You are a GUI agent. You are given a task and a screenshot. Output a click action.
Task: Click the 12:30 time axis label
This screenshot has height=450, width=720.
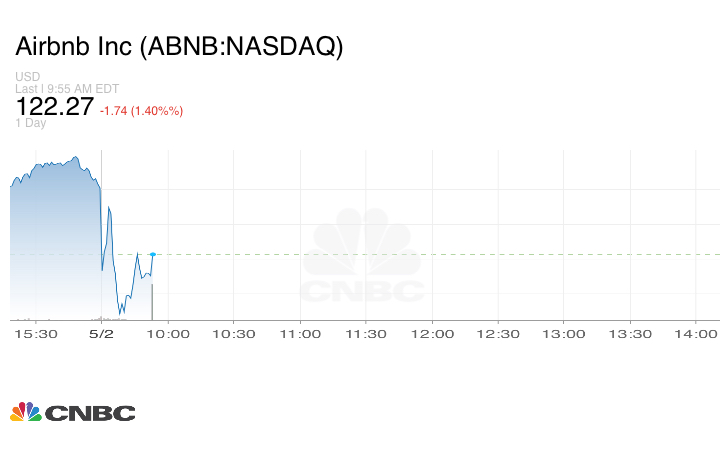pos(498,334)
